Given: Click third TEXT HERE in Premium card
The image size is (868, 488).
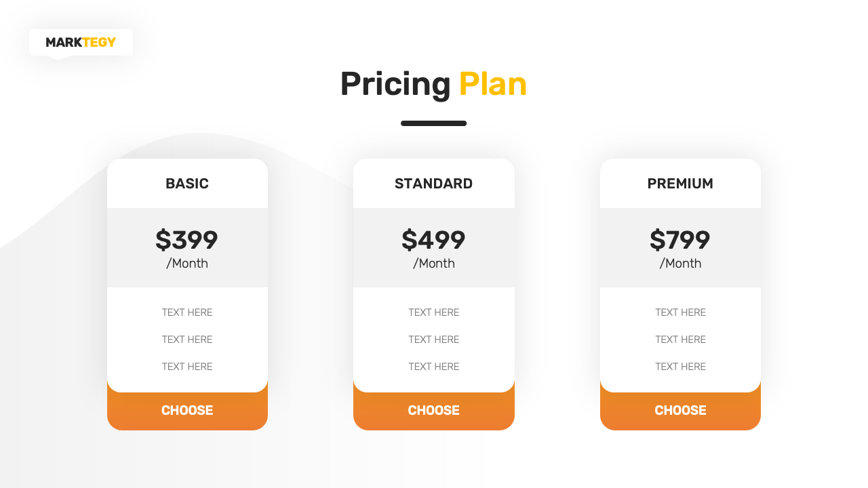Looking at the screenshot, I should [680, 367].
